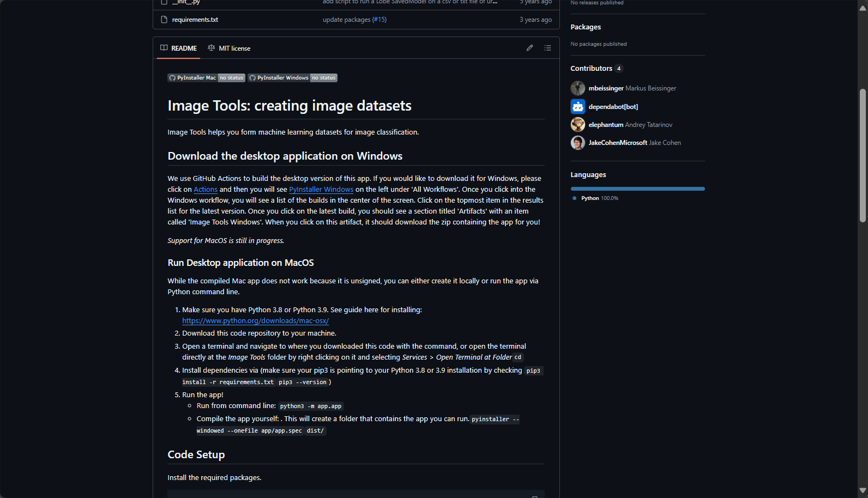Image resolution: width=868 pixels, height=498 pixels.
Task: Follow the Actions link in README
Action: coord(206,190)
